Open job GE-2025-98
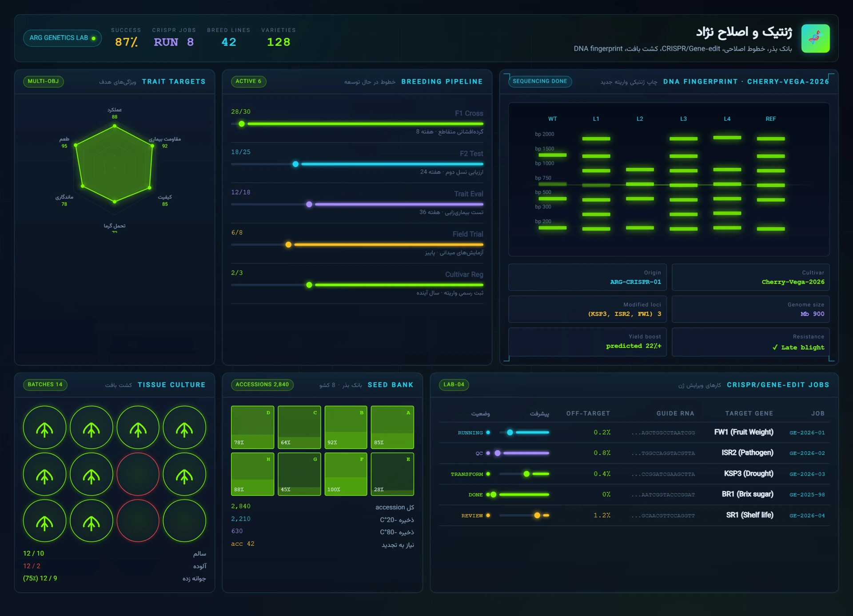853x616 pixels. 807,495
